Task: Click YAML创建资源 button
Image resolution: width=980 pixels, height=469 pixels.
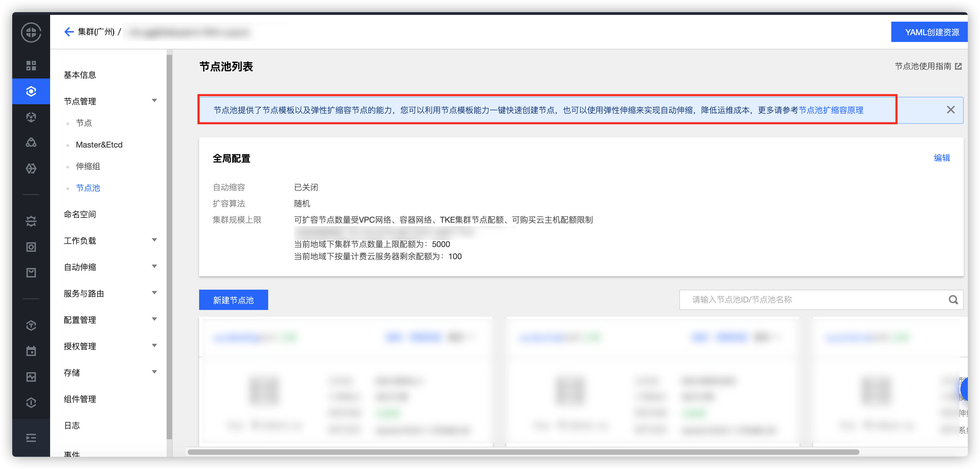Action: point(929,32)
